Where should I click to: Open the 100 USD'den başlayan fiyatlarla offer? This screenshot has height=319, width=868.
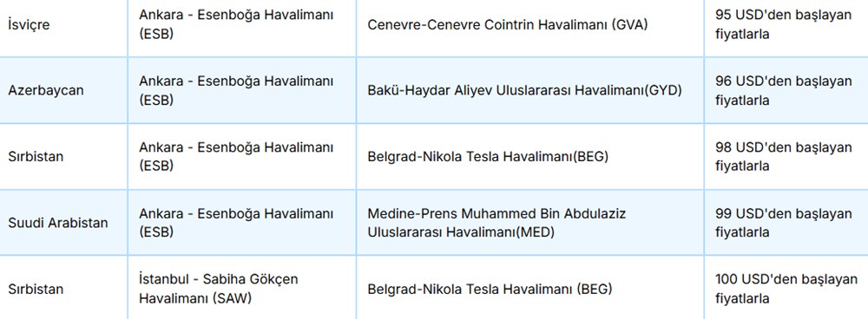click(x=786, y=289)
